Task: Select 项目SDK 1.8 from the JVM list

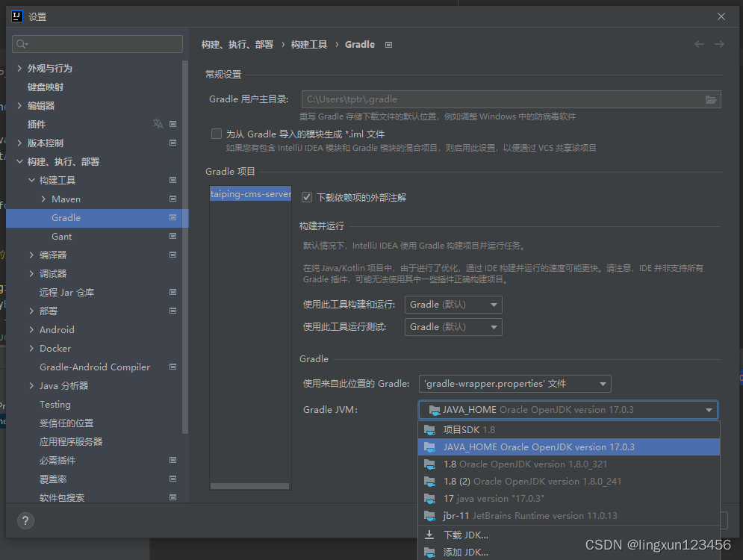Action: coord(568,430)
